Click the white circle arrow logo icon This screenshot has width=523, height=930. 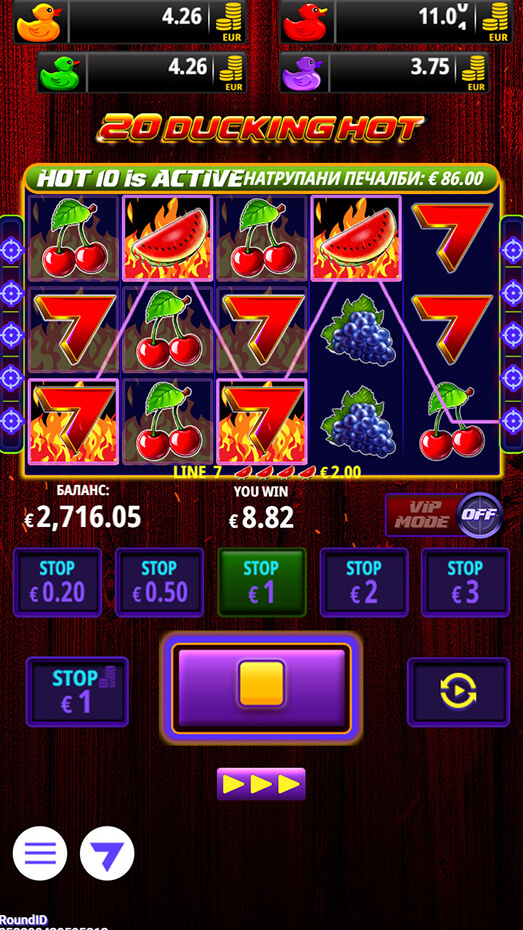107,853
